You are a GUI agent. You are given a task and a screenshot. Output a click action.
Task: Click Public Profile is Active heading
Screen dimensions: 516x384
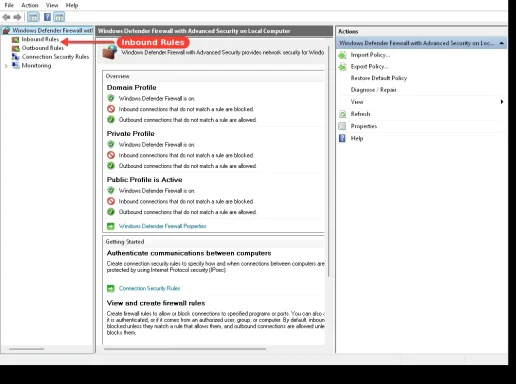pyautogui.click(x=144, y=180)
